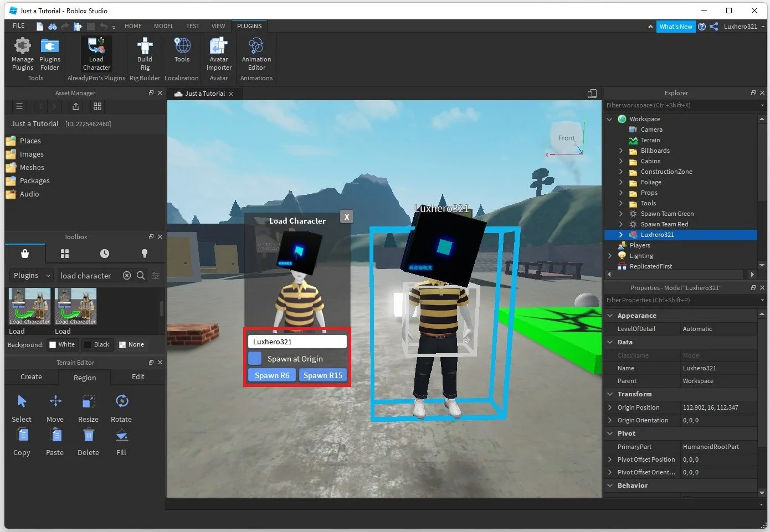
Task: Click inside the Luxhero321 character name field
Action: [x=297, y=342]
